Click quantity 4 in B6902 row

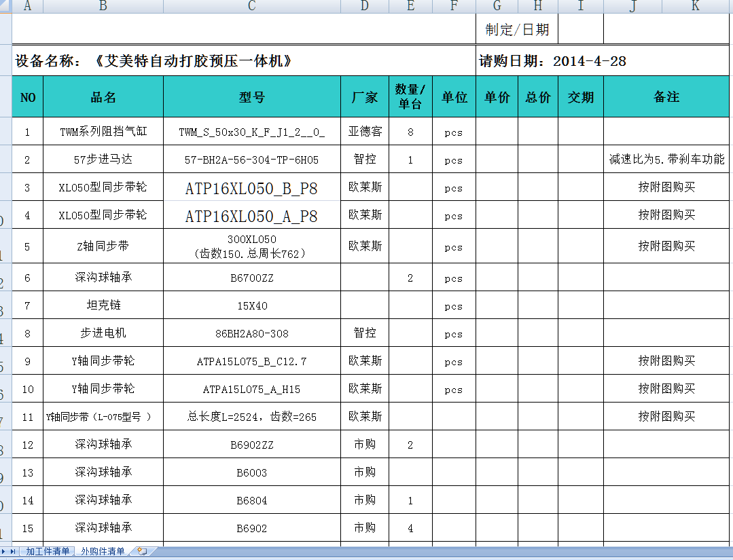click(x=410, y=528)
